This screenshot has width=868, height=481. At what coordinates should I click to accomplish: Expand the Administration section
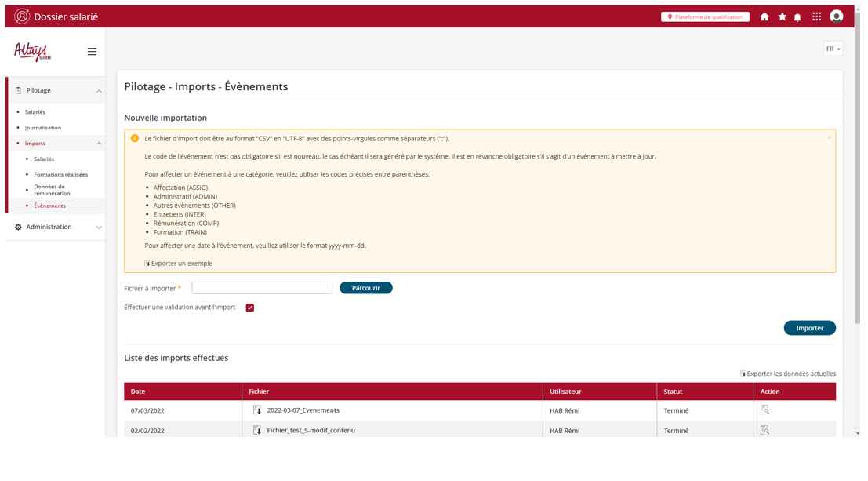[99, 228]
